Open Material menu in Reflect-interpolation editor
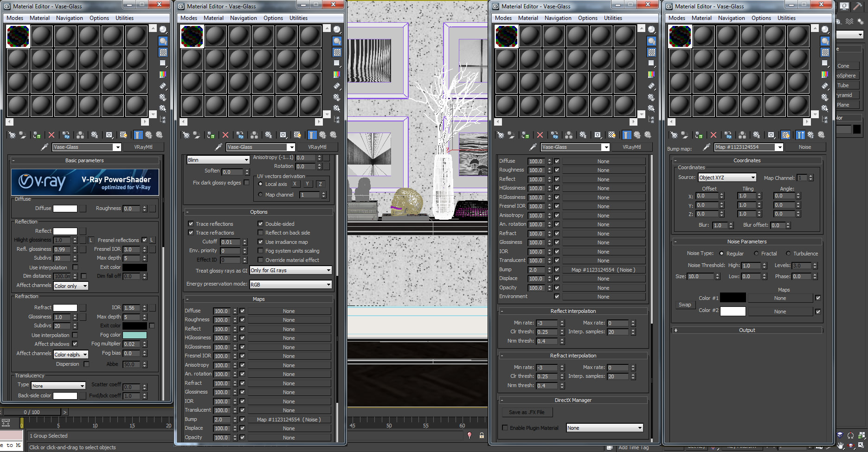The width and height of the screenshot is (868, 452). [528, 18]
